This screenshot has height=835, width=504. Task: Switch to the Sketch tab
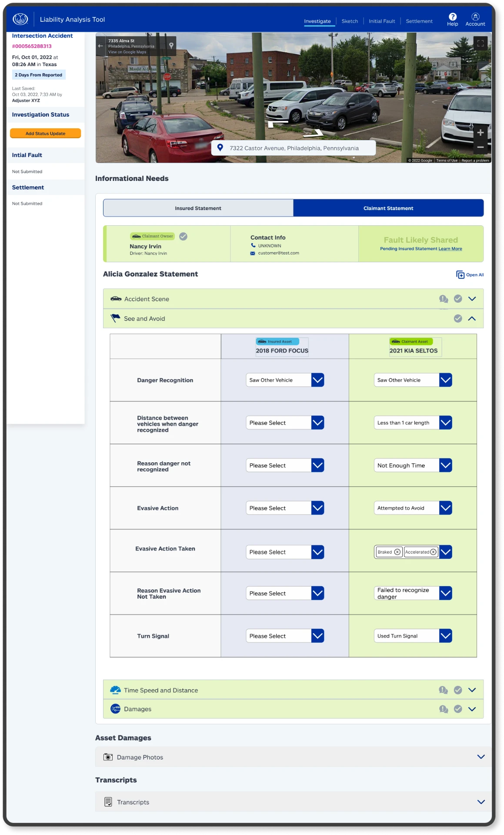coord(350,21)
